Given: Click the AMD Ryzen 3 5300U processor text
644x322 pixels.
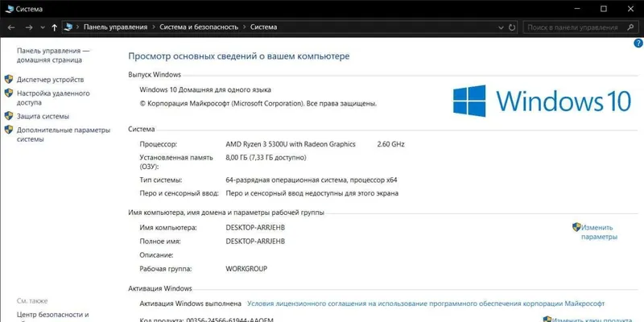Looking at the screenshot, I should 291,144.
